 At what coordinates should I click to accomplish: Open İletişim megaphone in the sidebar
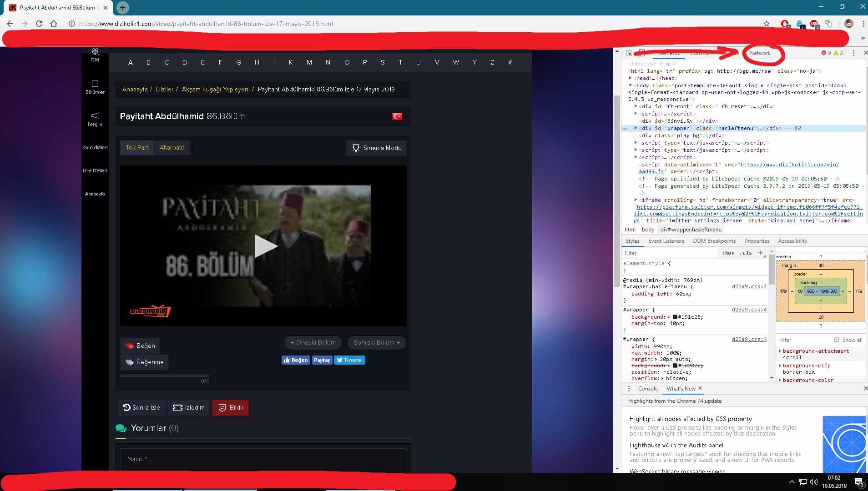pyautogui.click(x=95, y=119)
